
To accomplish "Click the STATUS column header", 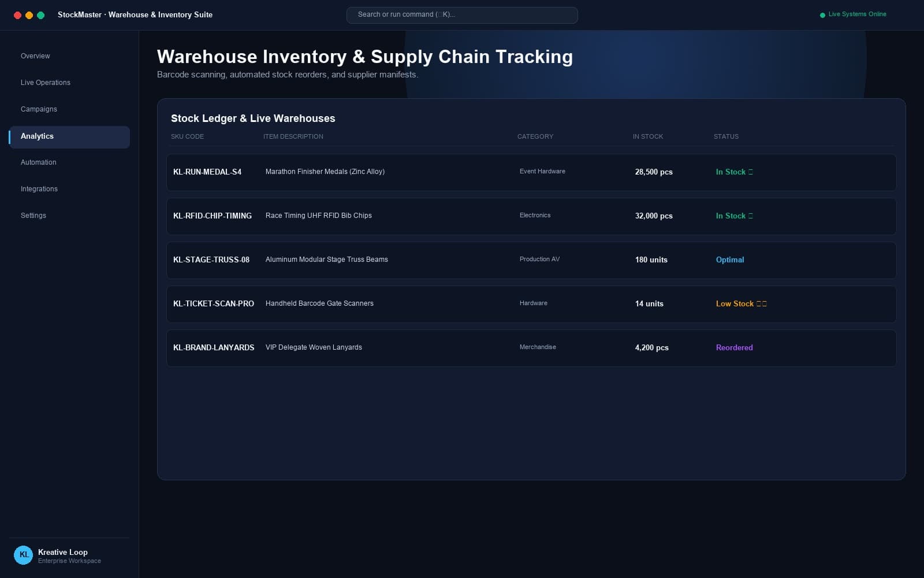I will click(x=726, y=137).
